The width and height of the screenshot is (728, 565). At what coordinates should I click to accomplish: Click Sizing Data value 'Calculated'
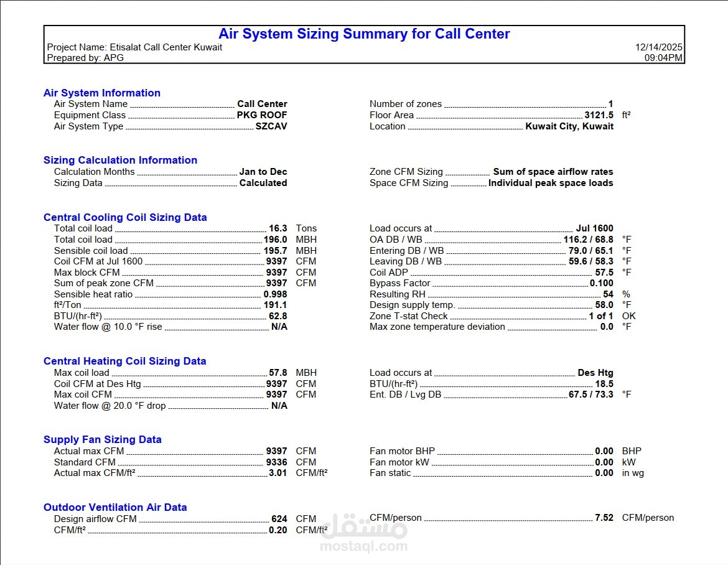(263, 183)
